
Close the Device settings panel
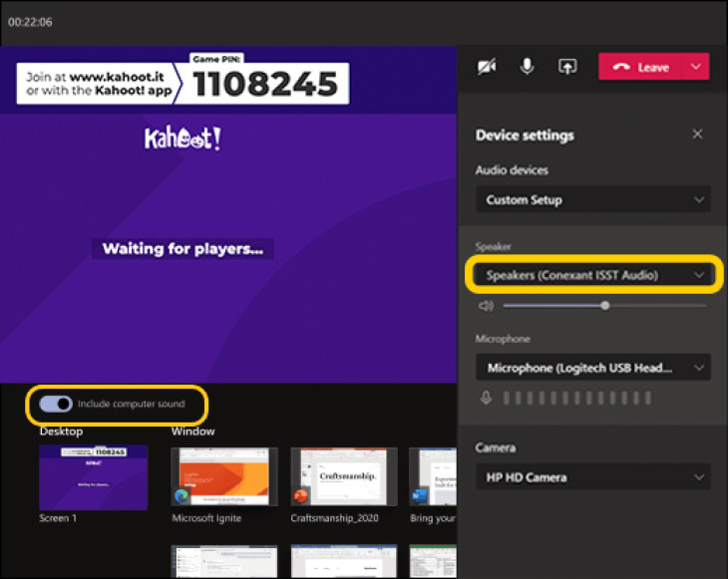click(697, 135)
